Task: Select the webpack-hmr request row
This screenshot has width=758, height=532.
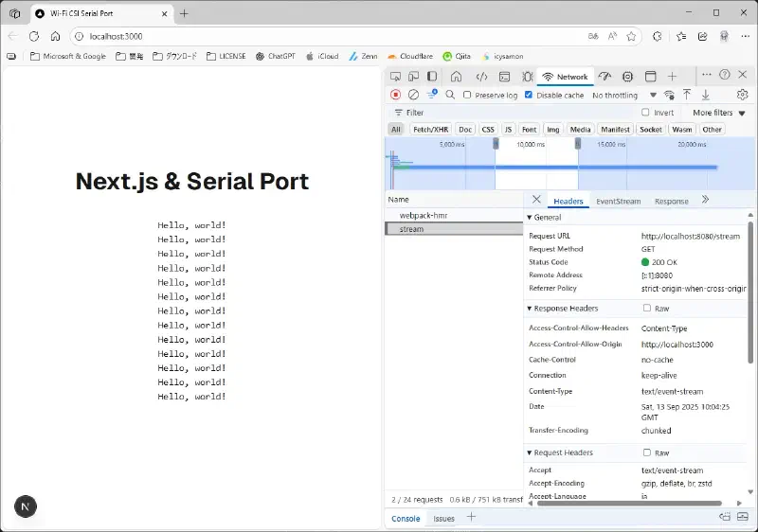Action: click(455, 215)
